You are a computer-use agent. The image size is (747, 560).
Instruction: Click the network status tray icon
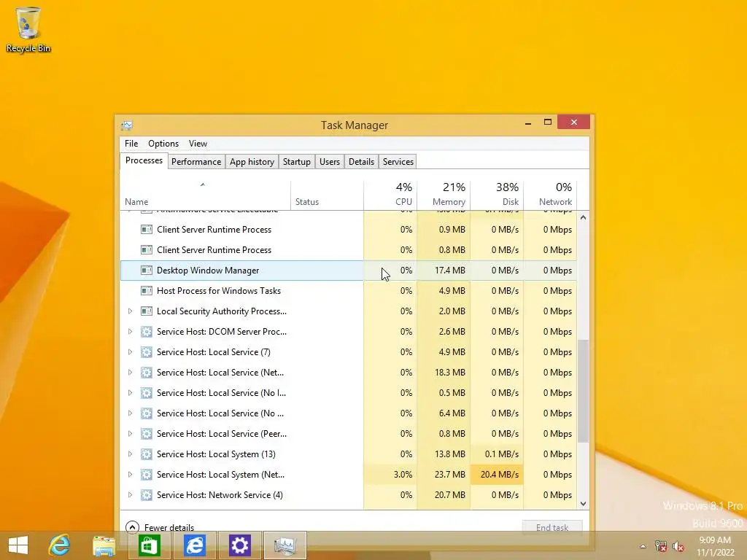pos(661,546)
